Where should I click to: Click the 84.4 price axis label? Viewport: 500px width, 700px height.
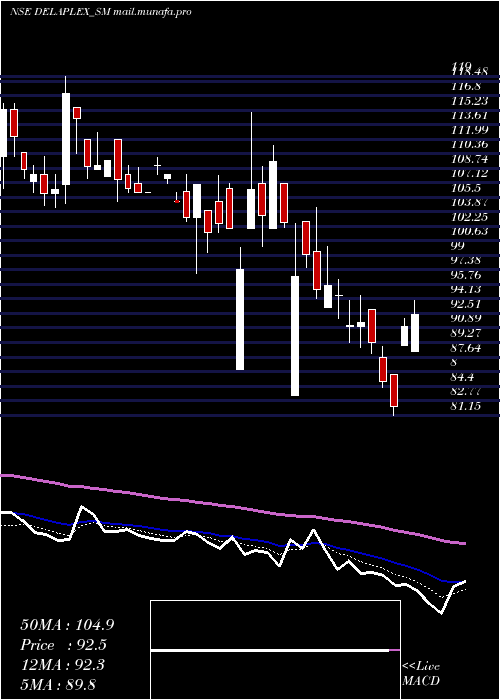462,377
